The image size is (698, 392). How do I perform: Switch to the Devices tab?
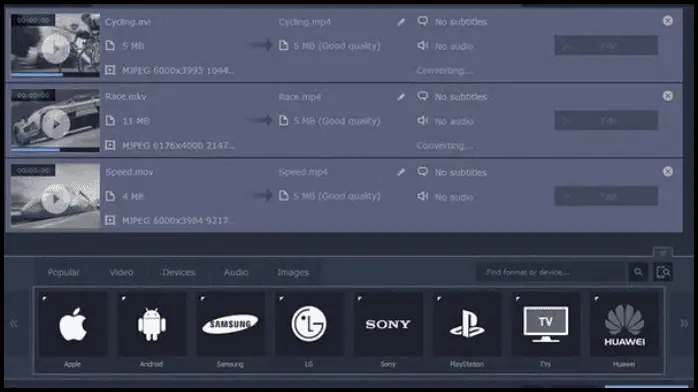(x=179, y=272)
